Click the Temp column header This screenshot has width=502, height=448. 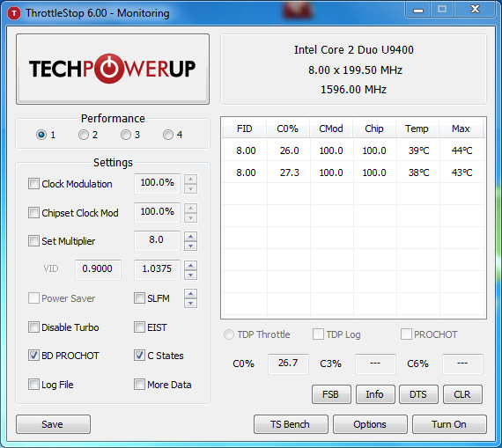click(417, 129)
